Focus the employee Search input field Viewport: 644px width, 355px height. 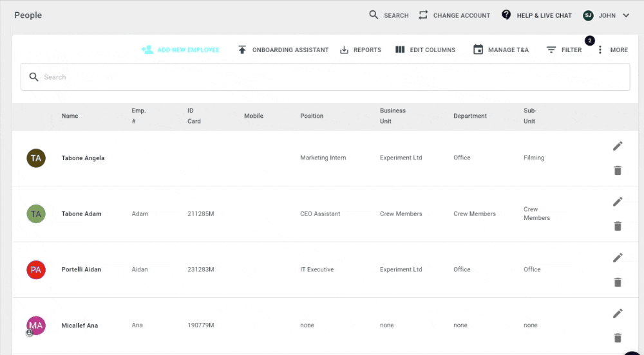(325, 77)
